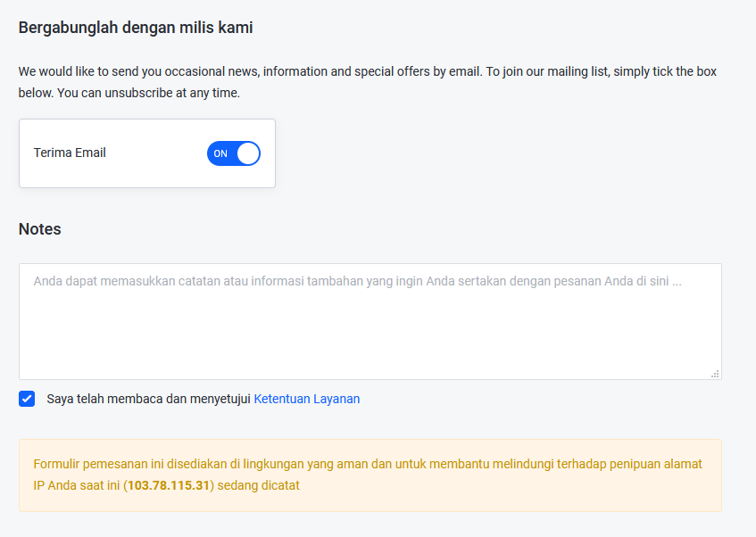The height and width of the screenshot is (537, 756).
Task: Click the mailing list description paragraph
Action: (367, 71)
